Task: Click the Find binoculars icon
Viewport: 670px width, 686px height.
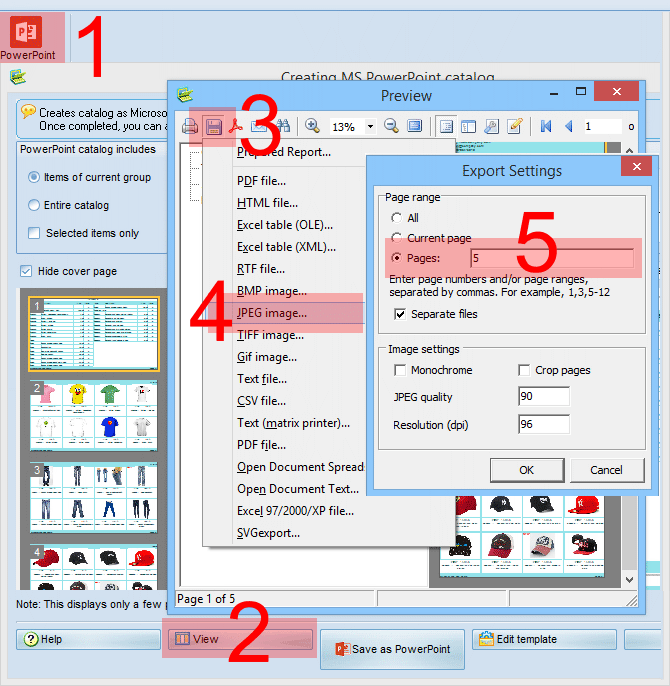Action: tap(283, 126)
